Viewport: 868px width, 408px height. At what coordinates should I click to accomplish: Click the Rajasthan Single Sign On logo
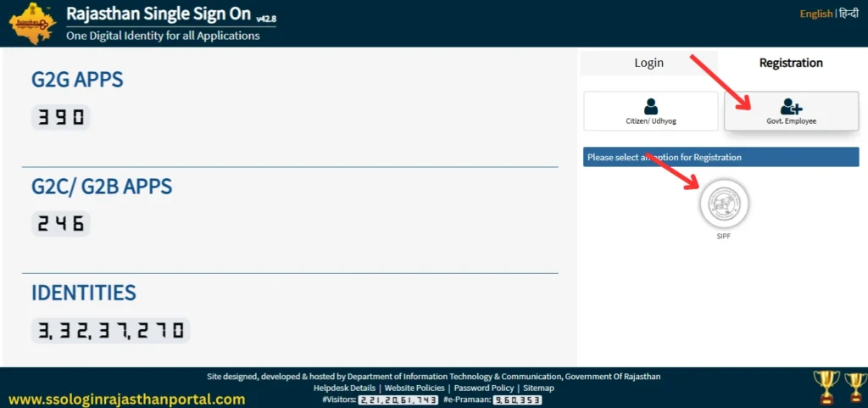coord(33,23)
